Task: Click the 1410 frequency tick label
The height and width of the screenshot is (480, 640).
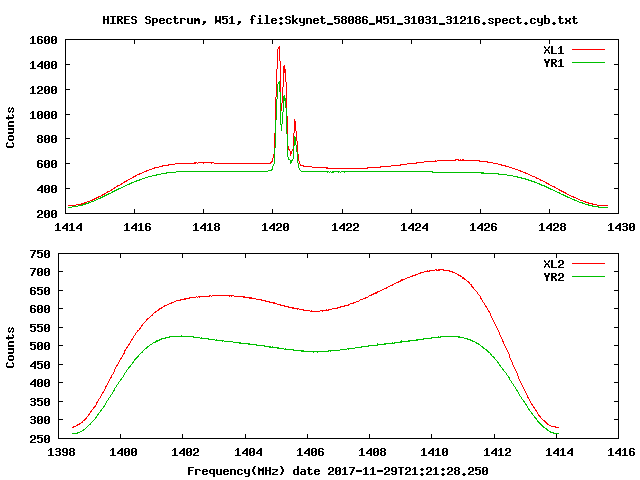Action: coord(434,452)
